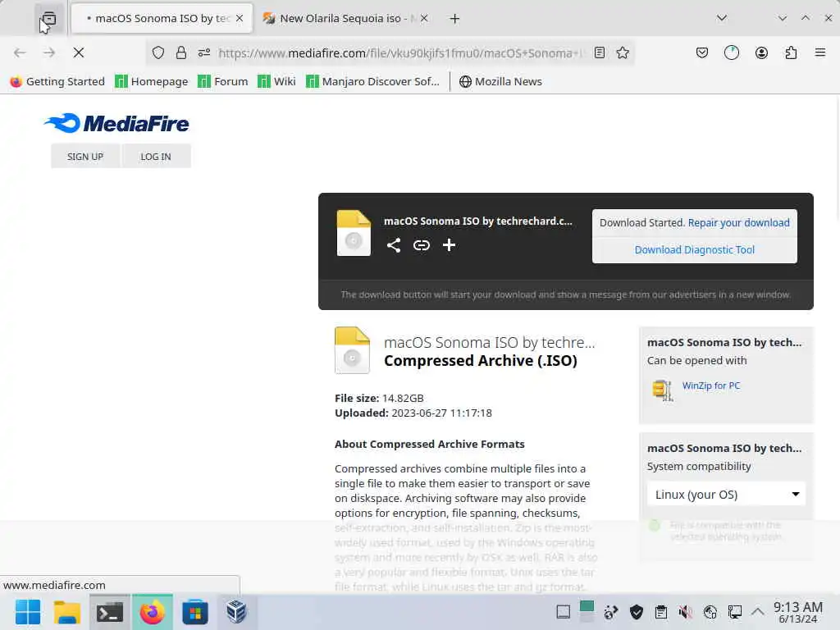Screen dimensions: 840x630
Task: Open Wiki bookmark
Action: pos(276,81)
